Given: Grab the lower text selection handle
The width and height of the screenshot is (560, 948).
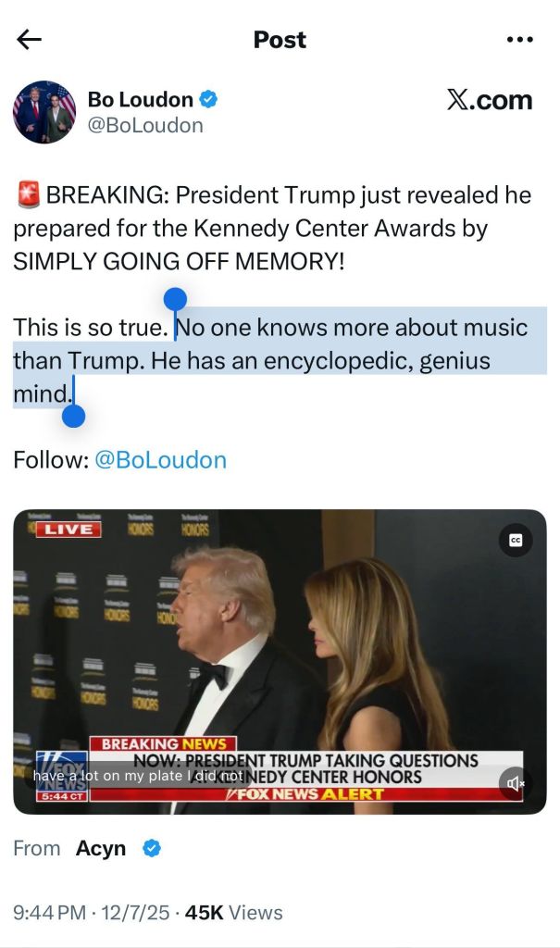Looking at the screenshot, I should 74,416.
